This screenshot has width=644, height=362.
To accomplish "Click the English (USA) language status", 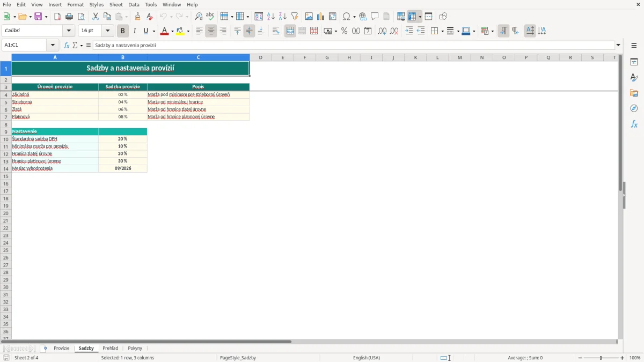I will pos(367,358).
